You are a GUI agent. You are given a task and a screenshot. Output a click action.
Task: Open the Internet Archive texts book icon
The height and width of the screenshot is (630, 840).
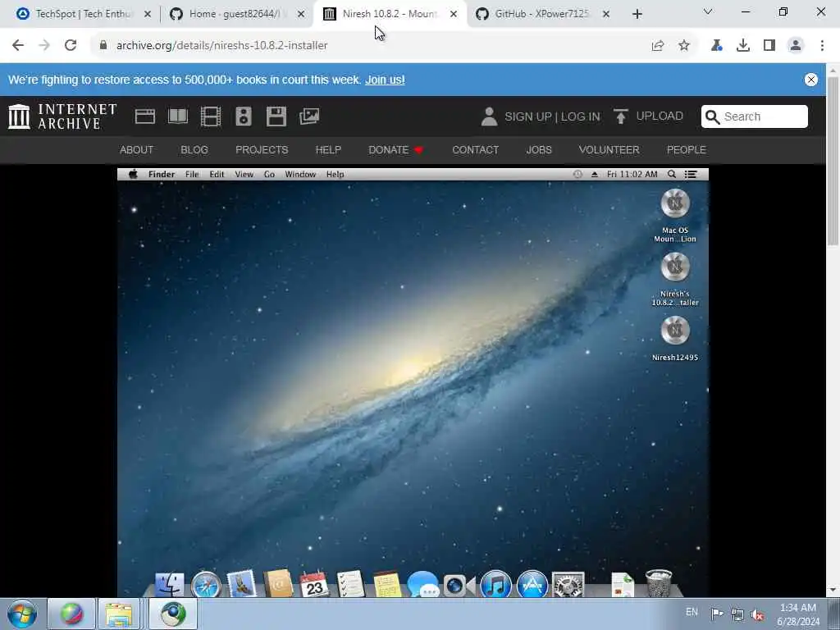(178, 116)
